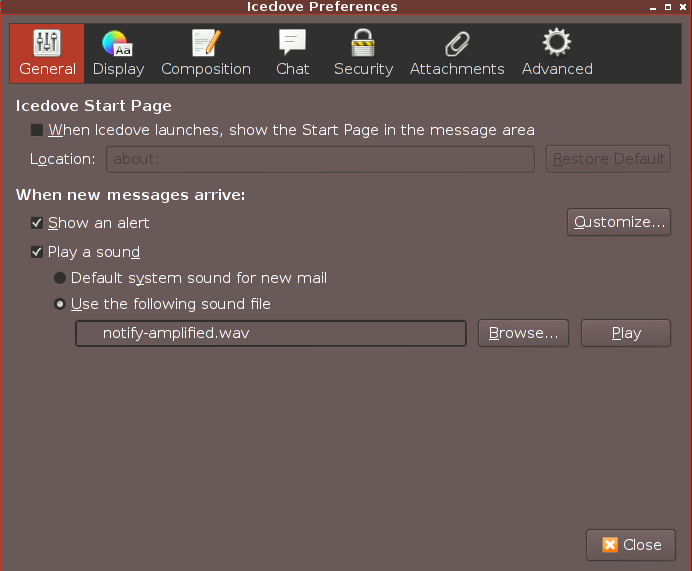Viewport: 692px width, 571px height.
Task: Close the Icedove Preferences dialog
Action: click(x=631, y=545)
